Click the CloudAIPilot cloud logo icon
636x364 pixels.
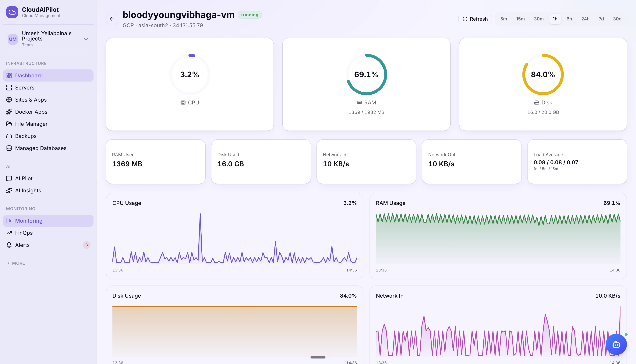(12, 12)
